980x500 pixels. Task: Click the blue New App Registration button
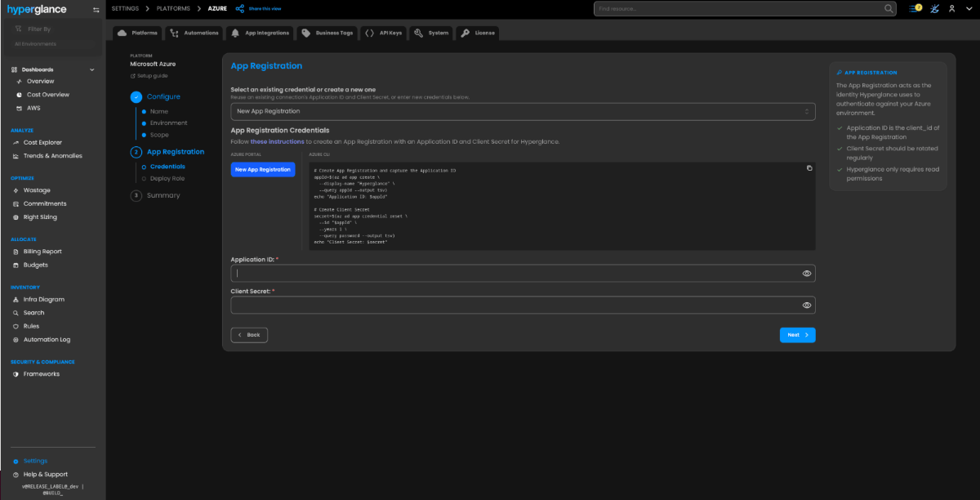pyautogui.click(x=263, y=169)
